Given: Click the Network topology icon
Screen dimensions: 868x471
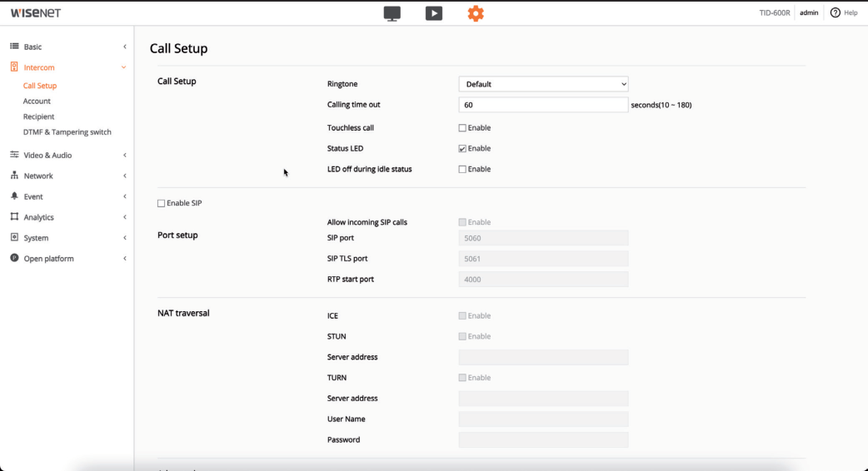Looking at the screenshot, I should point(14,176).
